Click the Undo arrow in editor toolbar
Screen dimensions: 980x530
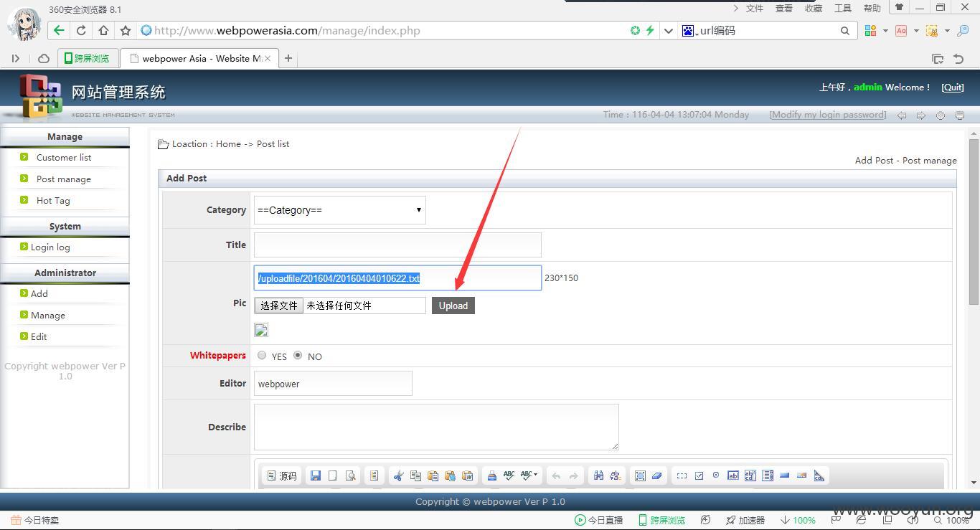pos(556,475)
